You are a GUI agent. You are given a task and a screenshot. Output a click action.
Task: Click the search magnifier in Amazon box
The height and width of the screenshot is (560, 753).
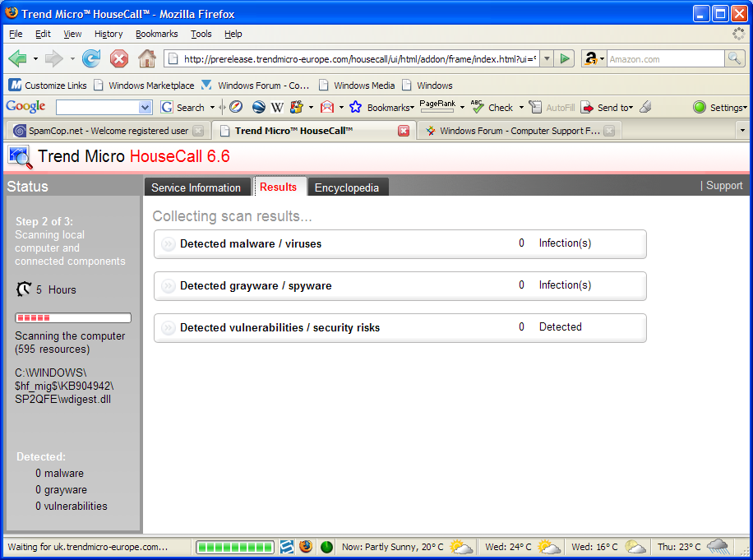(734, 58)
